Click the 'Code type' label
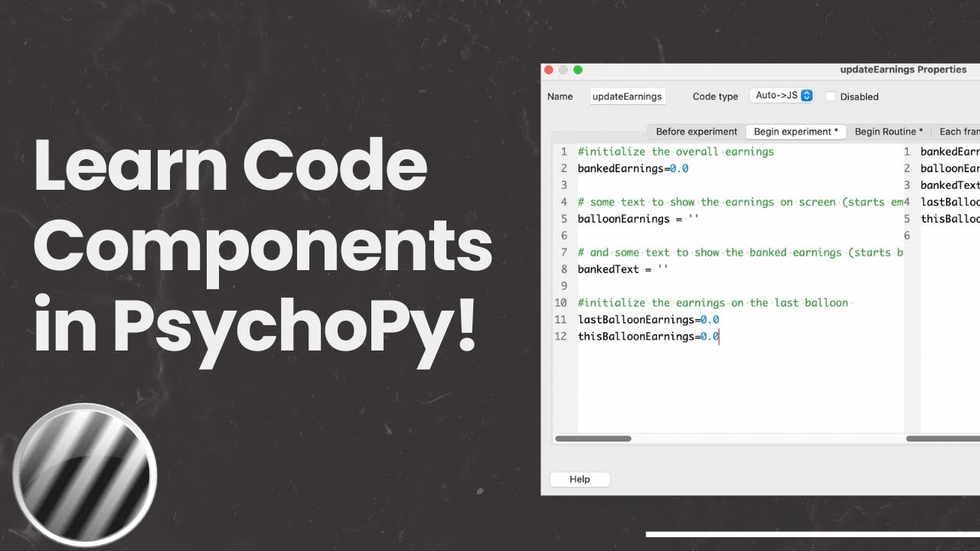This screenshot has width=980, height=551. point(715,96)
